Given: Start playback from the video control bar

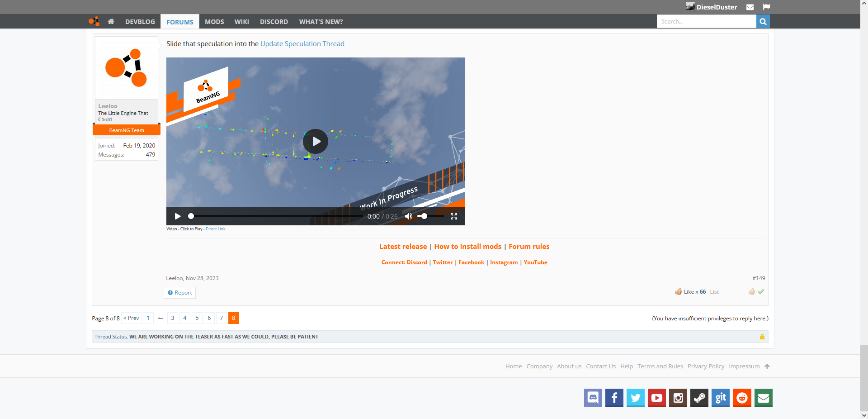Looking at the screenshot, I should pos(178,216).
